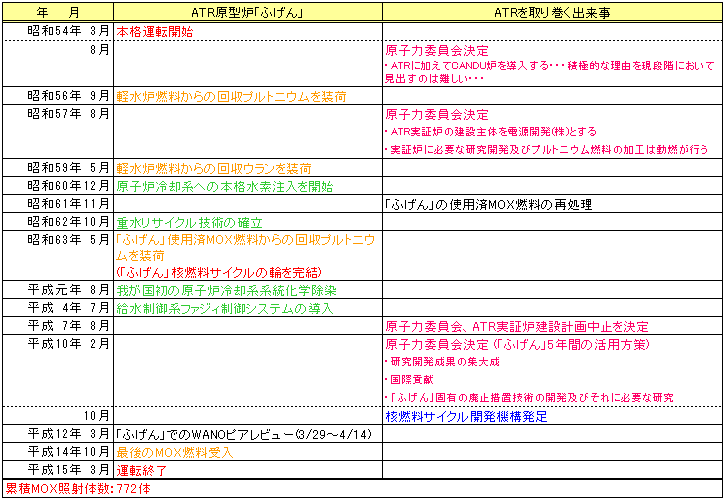
Task: Select the date cell '平成14年10月'
Action: 58,451
